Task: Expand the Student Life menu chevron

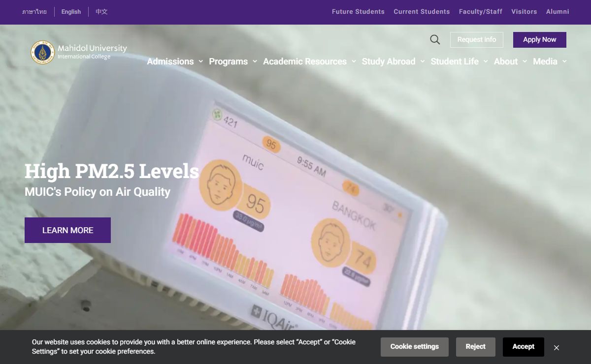Action: pyautogui.click(x=486, y=61)
